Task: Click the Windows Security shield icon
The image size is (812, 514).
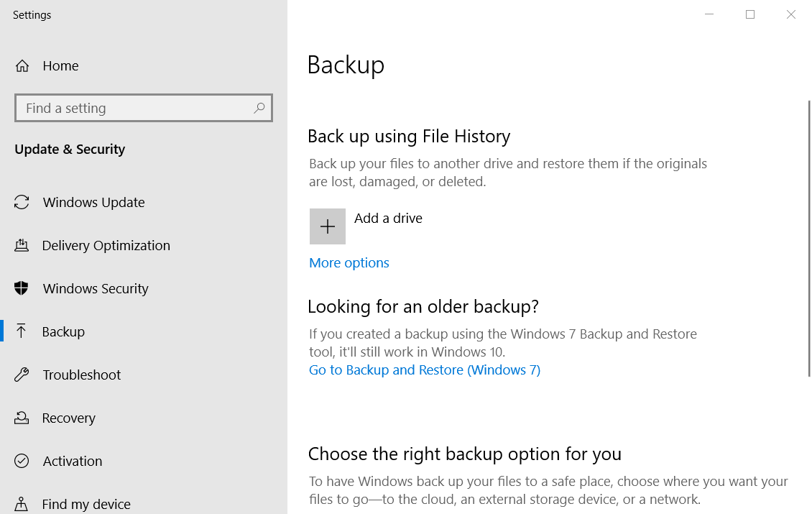Action: [x=22, y=289]
